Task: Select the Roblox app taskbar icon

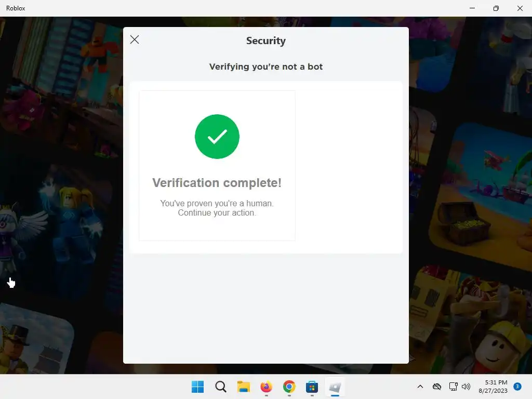Action: pos(335,387)
